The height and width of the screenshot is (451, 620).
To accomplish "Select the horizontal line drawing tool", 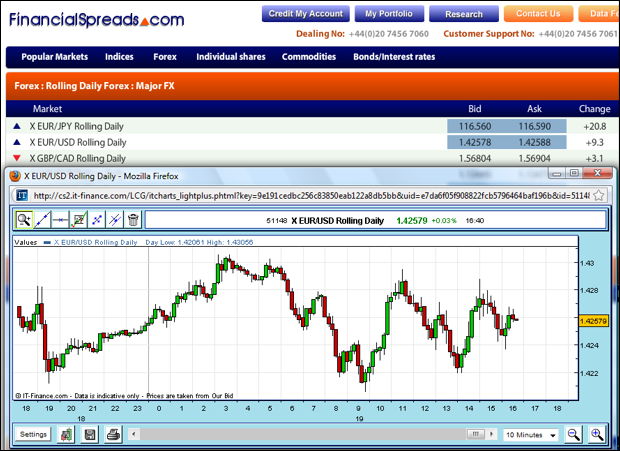I will point(60,220).
